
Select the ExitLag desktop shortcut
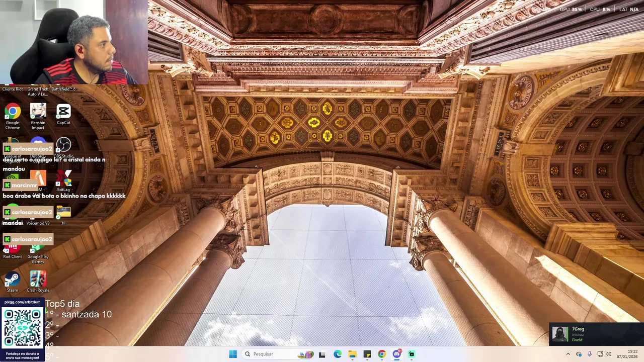(63, 181)
